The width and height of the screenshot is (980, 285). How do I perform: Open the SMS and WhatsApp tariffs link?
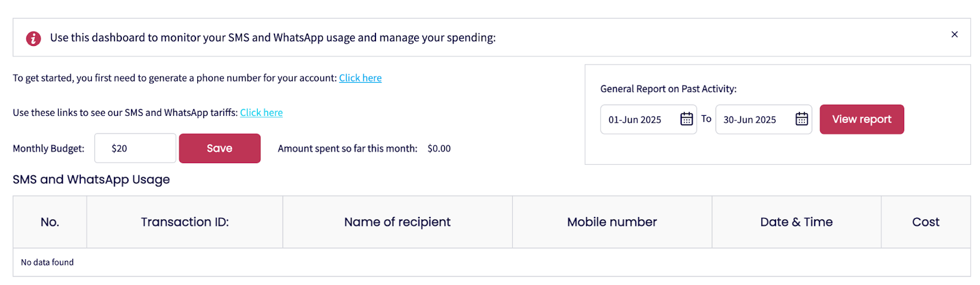[x=262, y=113]
